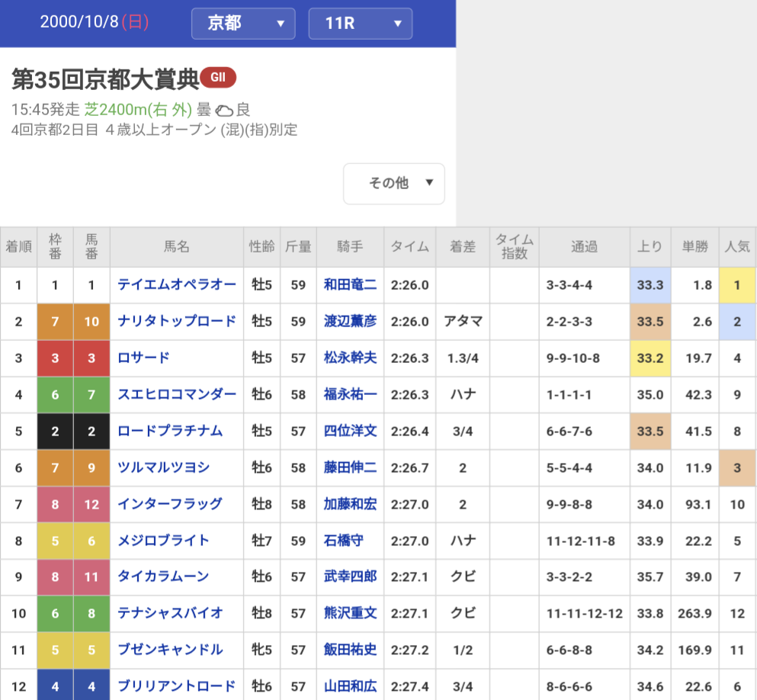Click the 着差 column header

pyautogui.click(x=463, y=247)
